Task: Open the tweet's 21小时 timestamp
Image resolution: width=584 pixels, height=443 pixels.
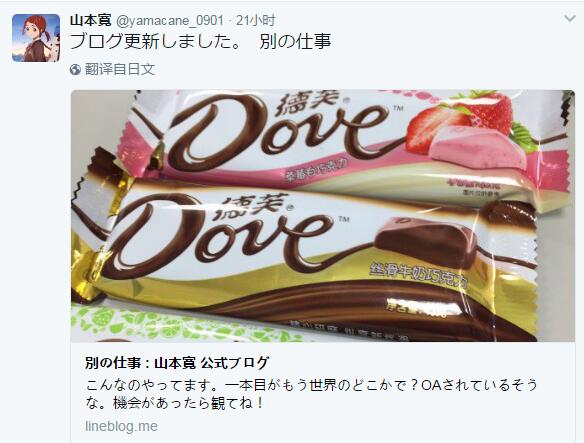Action: pos(256,20)
